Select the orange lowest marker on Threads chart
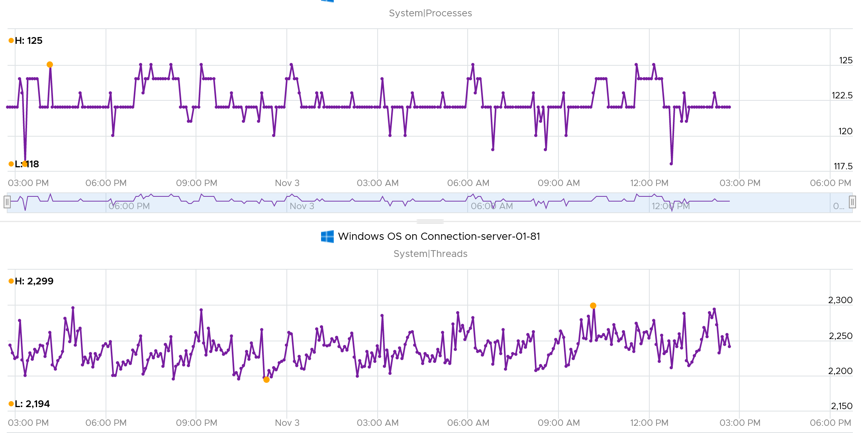 click(266, 380)
